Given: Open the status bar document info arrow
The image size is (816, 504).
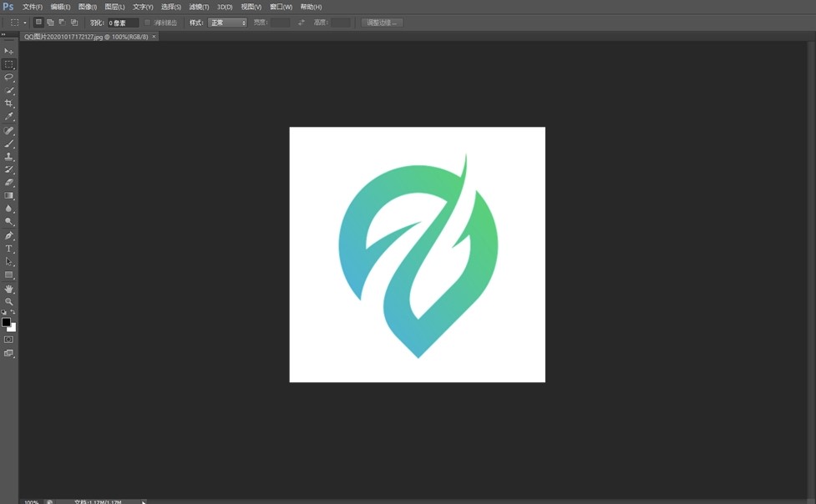Looking at the screenshot, I should [142, 501].
